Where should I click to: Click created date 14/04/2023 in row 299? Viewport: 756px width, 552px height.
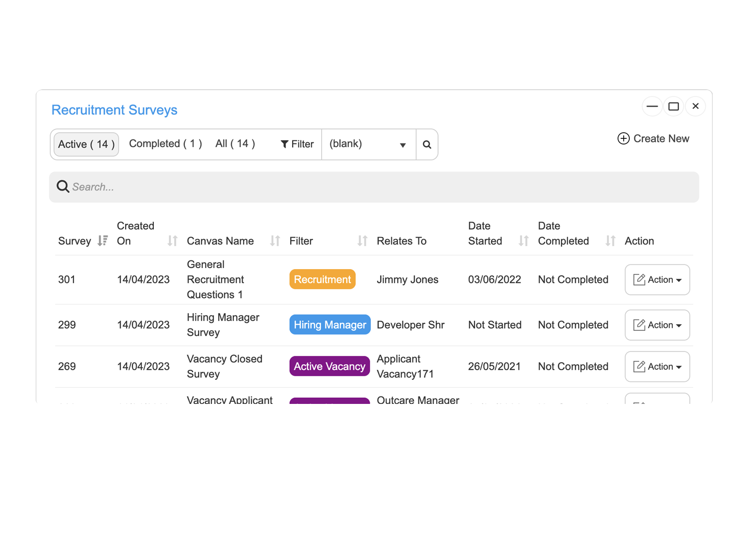pyautogui.click(x=143, y=325)
